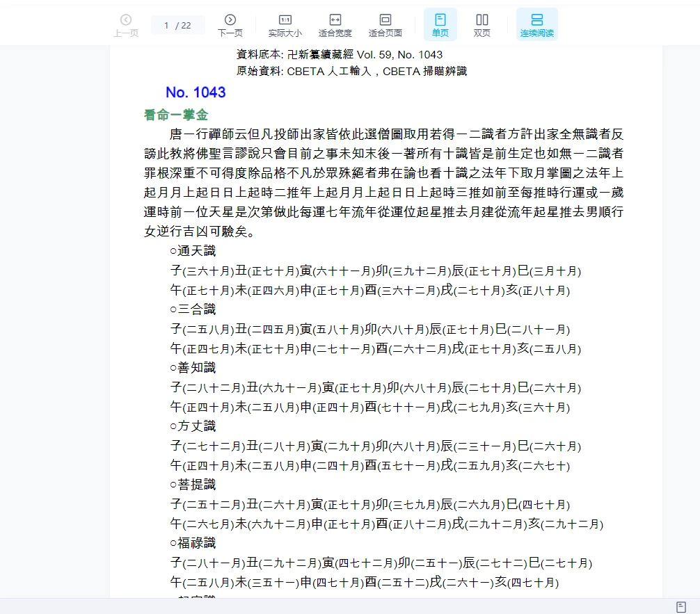
Task: Click the No. 1043 heading
Action: (x=196, y=92)
